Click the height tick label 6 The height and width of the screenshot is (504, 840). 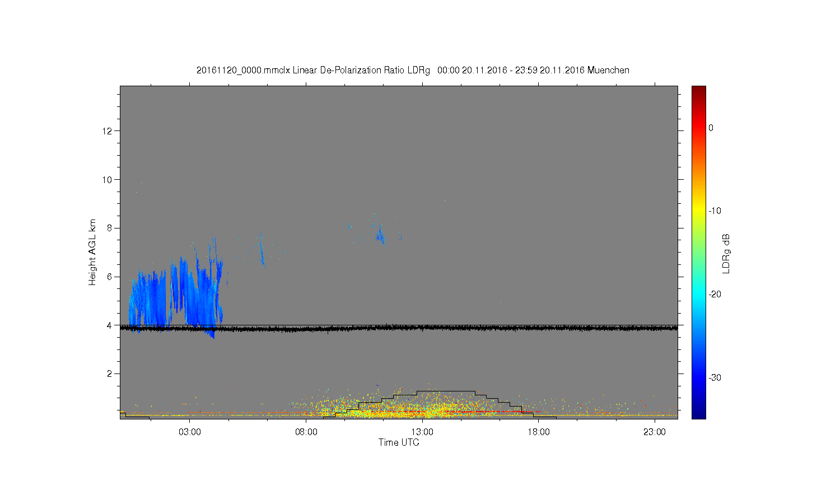[x=110, y=277]
